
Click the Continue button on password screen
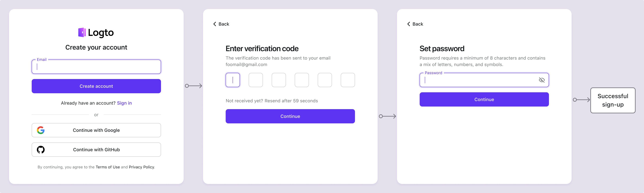click(x=484, y=99)
